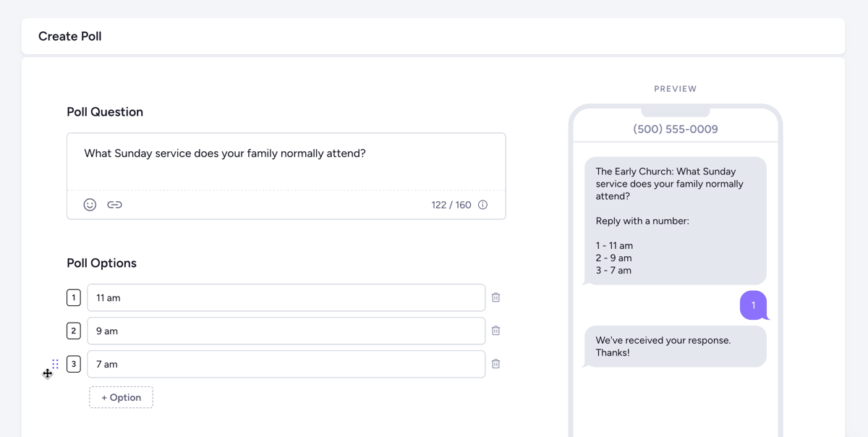The height and width of the screenshot is (437, 868).
Task: Delete the "9 am" poll option
Action: [495, 330]
